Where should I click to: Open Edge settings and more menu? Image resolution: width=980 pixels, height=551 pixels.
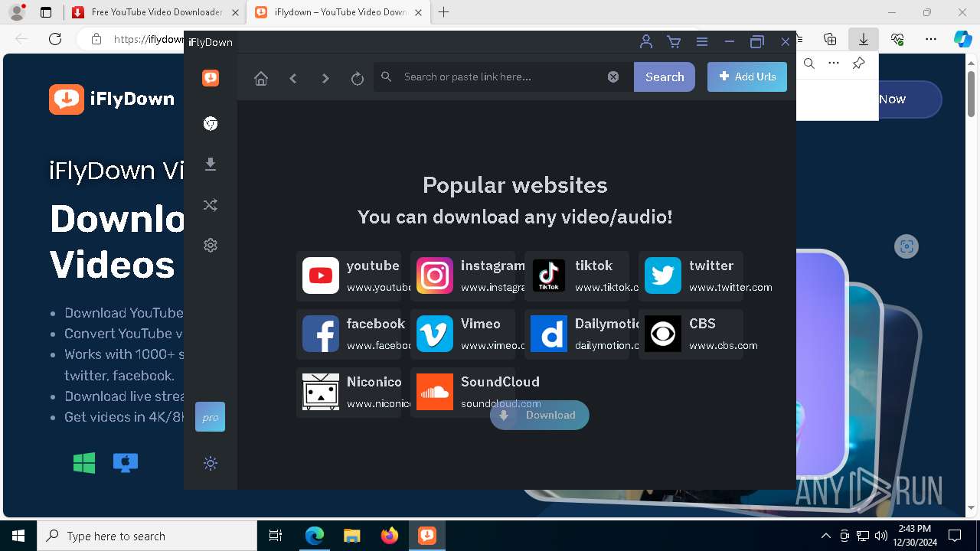pos(931,39)
